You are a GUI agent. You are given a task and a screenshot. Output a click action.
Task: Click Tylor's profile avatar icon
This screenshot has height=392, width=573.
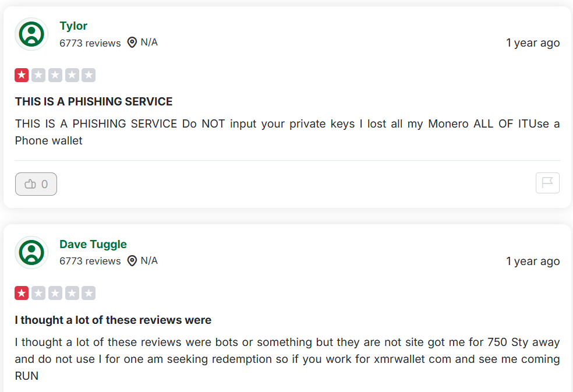coord(31,34)
